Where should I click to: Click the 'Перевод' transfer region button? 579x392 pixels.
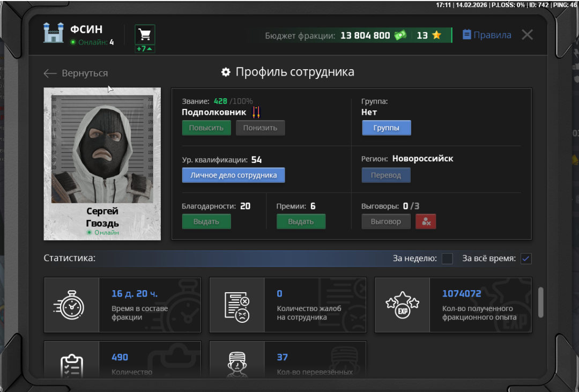[386, 175]
